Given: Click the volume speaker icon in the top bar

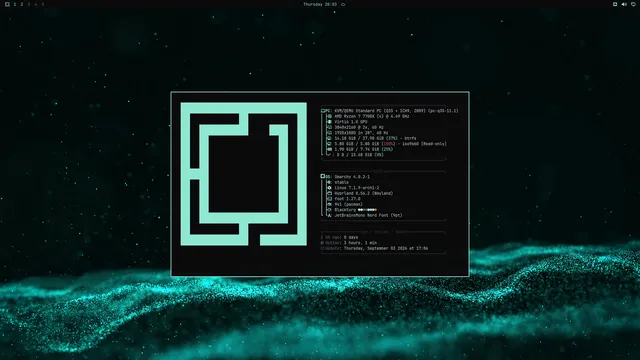Looking at the screenshot, I should coord(624,4).
